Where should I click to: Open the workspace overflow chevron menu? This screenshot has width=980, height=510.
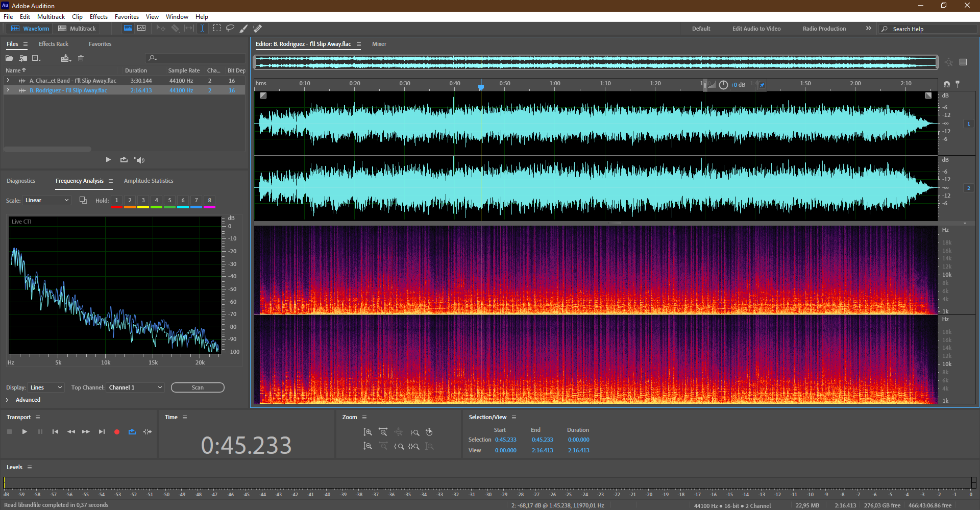tap(869, 29)
